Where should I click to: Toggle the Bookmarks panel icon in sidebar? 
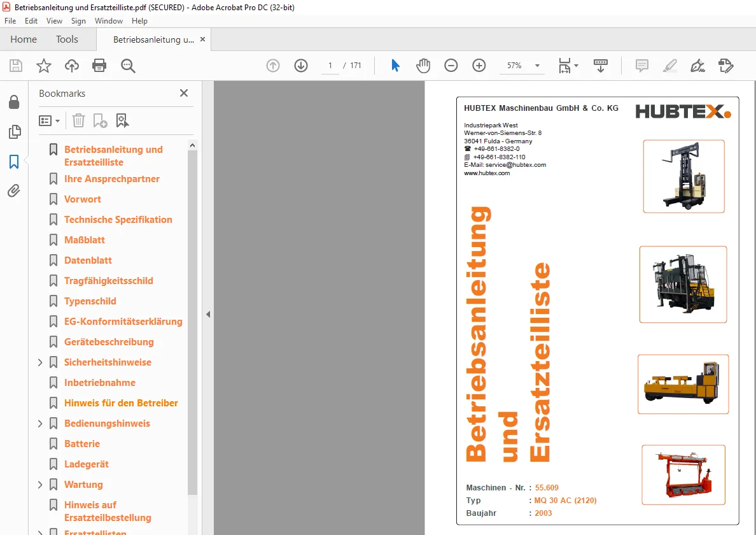14,162
